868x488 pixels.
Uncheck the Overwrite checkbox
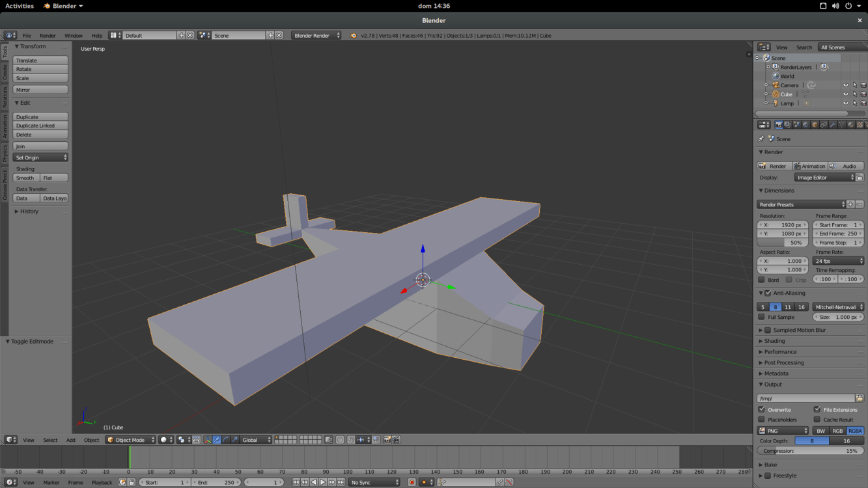pyautogui.click(x=761, y=410)
